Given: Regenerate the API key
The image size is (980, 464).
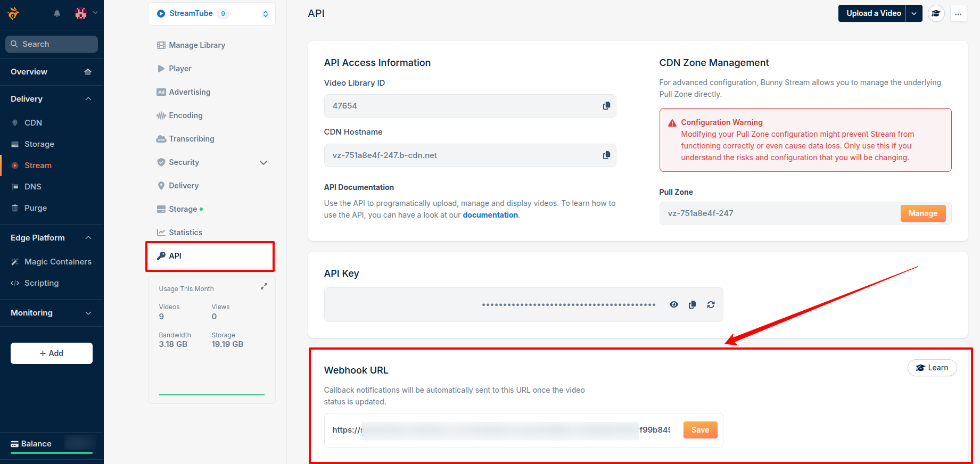Looking at the screenshot, I should click(711, 305).
